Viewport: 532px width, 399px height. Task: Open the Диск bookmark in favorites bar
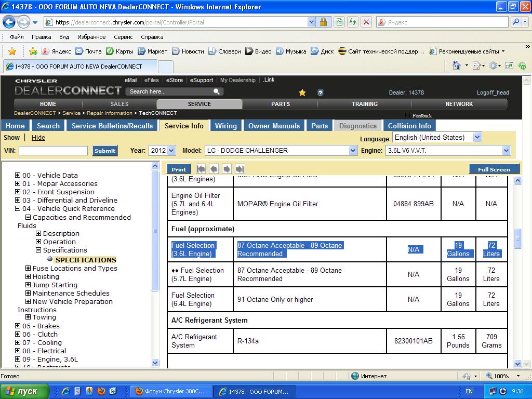tap(322, 51)
